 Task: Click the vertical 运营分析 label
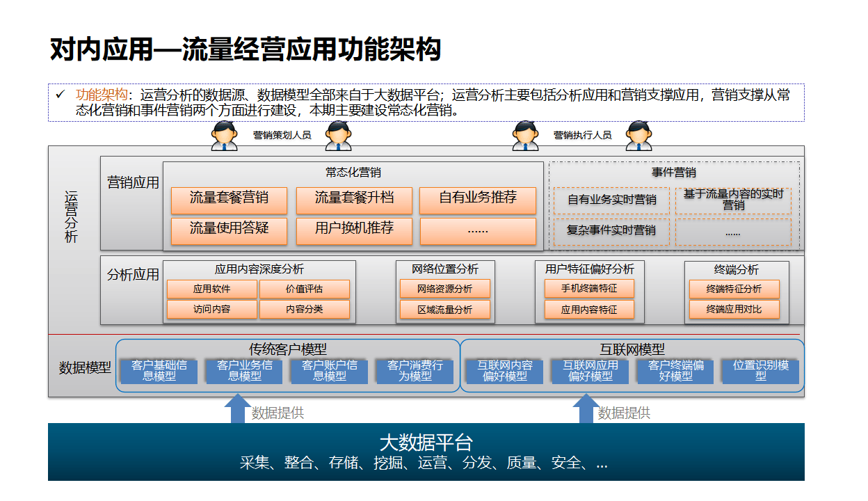point(71,217)
